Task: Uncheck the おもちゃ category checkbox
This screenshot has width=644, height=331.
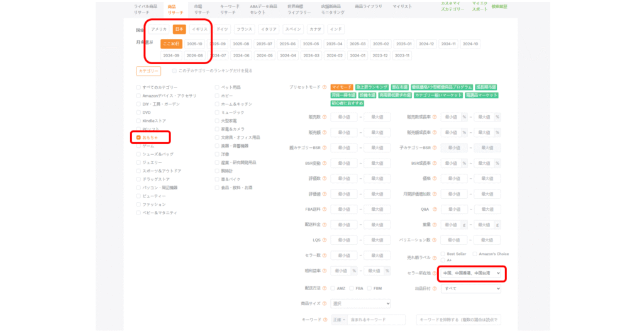Action: pyautogui.click(x=138, y=137)
